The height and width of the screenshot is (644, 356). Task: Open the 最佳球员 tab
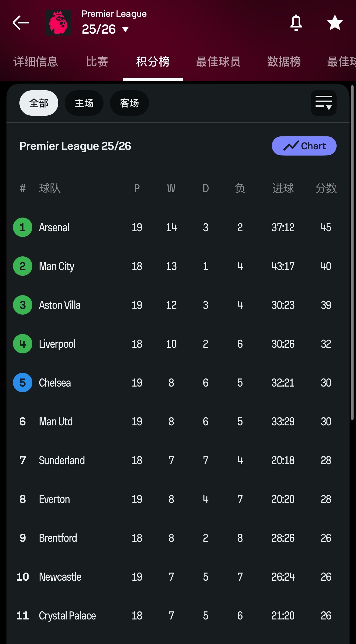coord(218,62)
